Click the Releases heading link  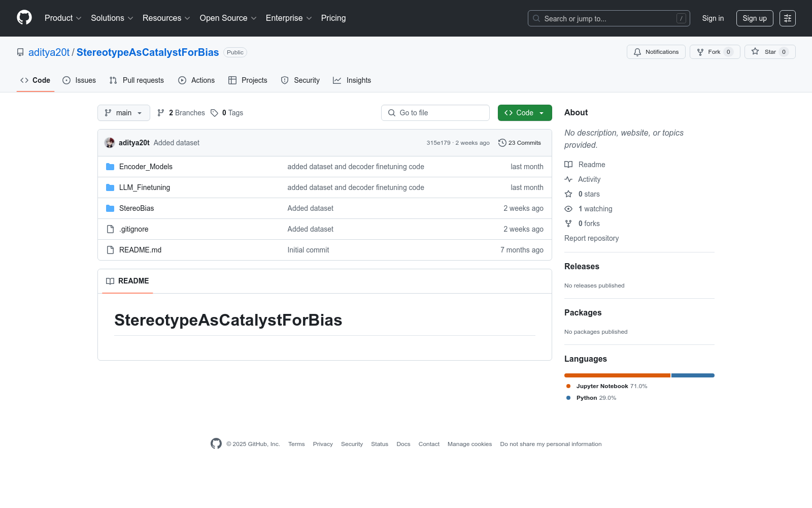(x=582, y=266)
